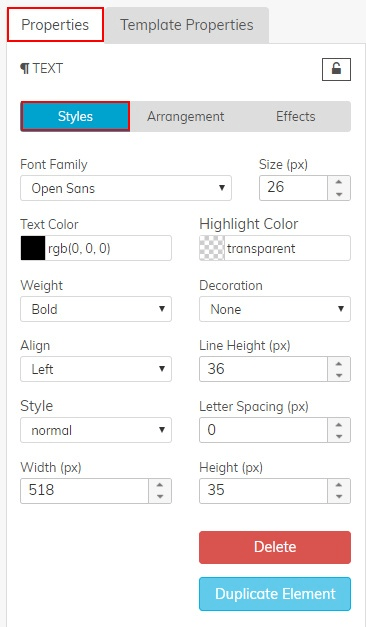This screenshot has height=627, width=366.
Task: Increase Width value with up arrow
Action: (160, 485)
